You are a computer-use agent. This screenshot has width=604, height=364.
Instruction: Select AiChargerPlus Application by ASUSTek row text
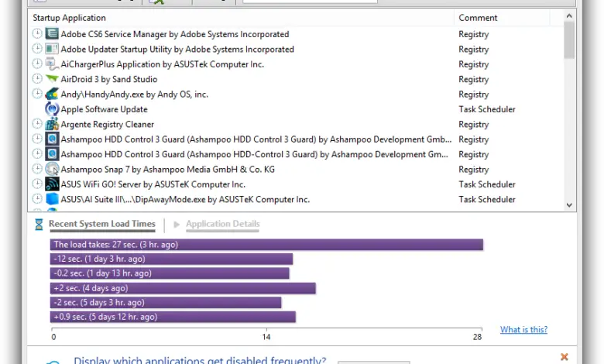tap(162, 64)
